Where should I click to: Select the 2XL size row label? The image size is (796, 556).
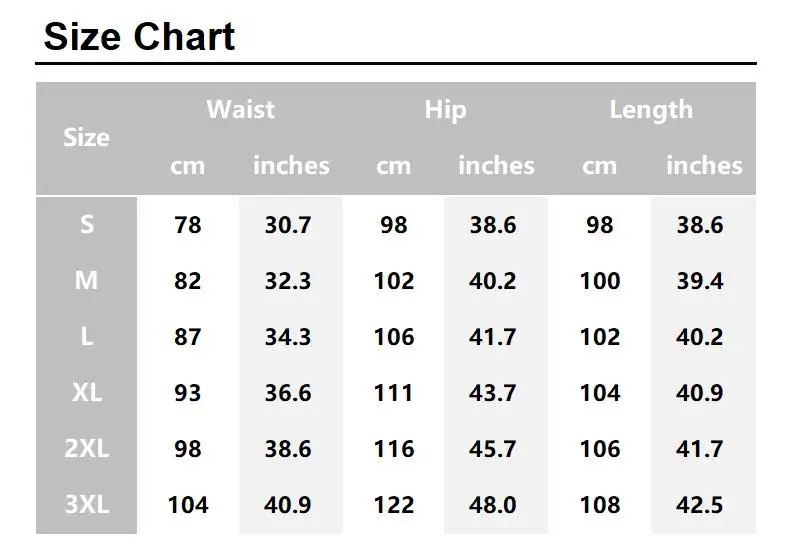[x=87, y=448]
